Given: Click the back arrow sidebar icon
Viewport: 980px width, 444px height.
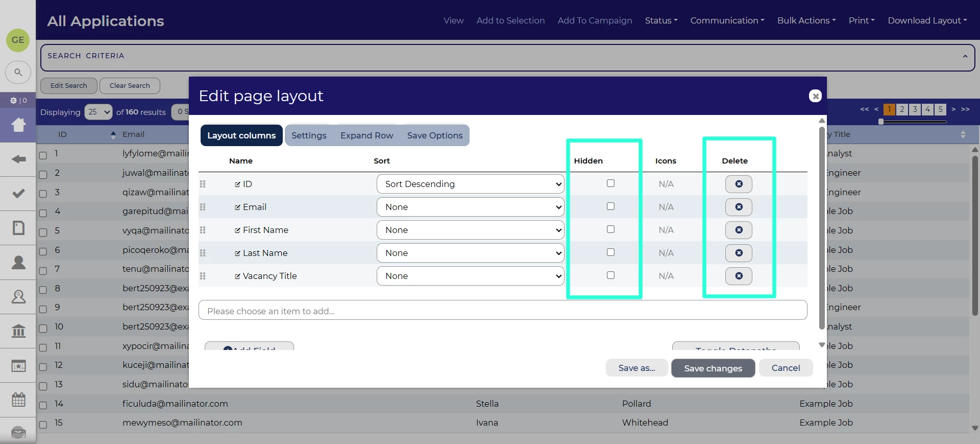Looking at the screenshot, I should tap(18, 159).
